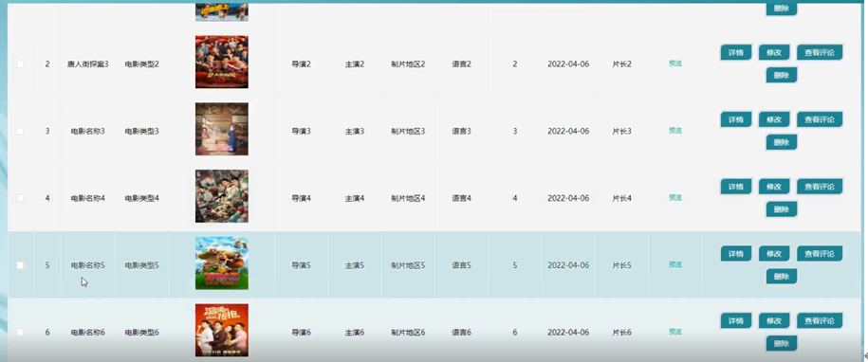Click the language cell 语言3
Screen dimensions: 868x362
(x=462, y=131)
